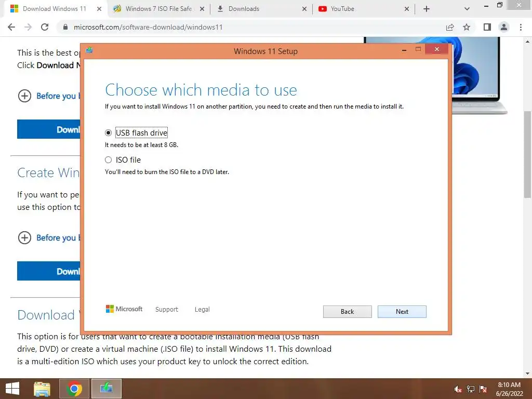Viewport: 532px width, 399px height.
Task: Click the muted volume tray icon
Action: pos(458,389)
